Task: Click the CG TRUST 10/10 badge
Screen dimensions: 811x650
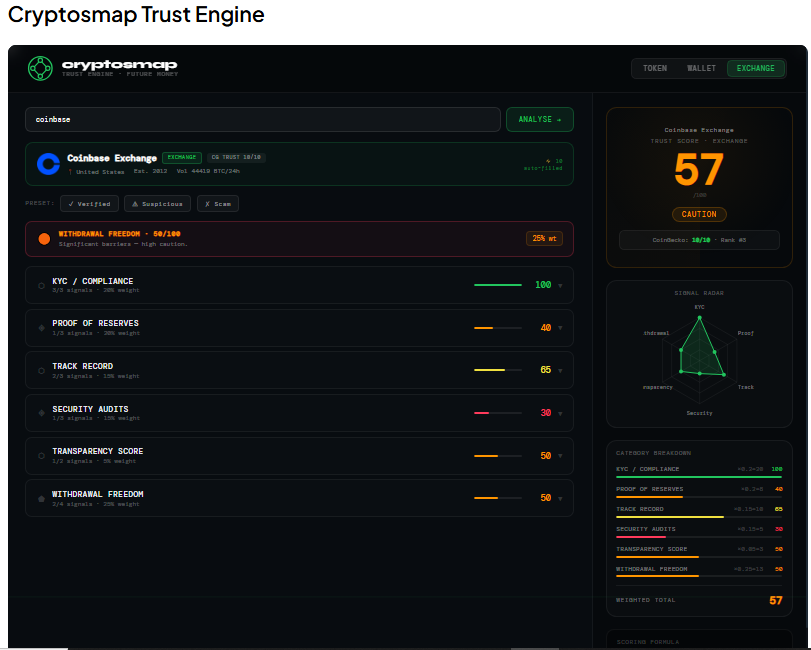Action: (236, 157)
